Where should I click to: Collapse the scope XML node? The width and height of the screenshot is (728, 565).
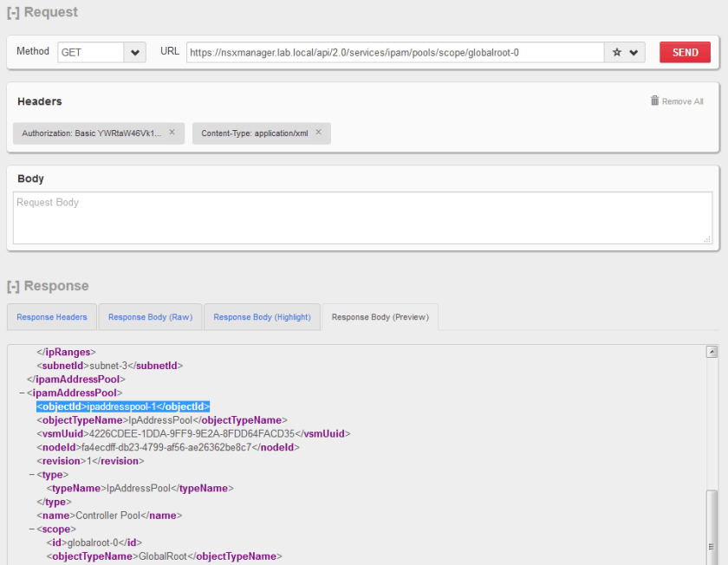coord(31,529)
